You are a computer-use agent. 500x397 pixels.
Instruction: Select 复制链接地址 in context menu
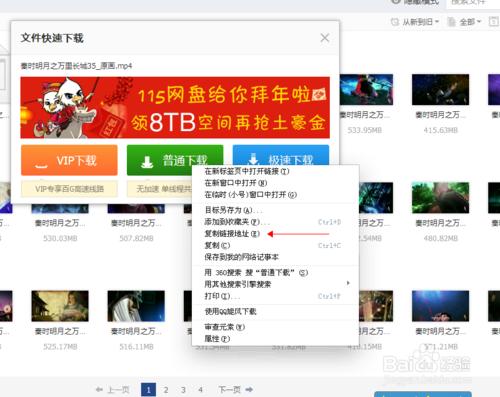tap(232, 234)
